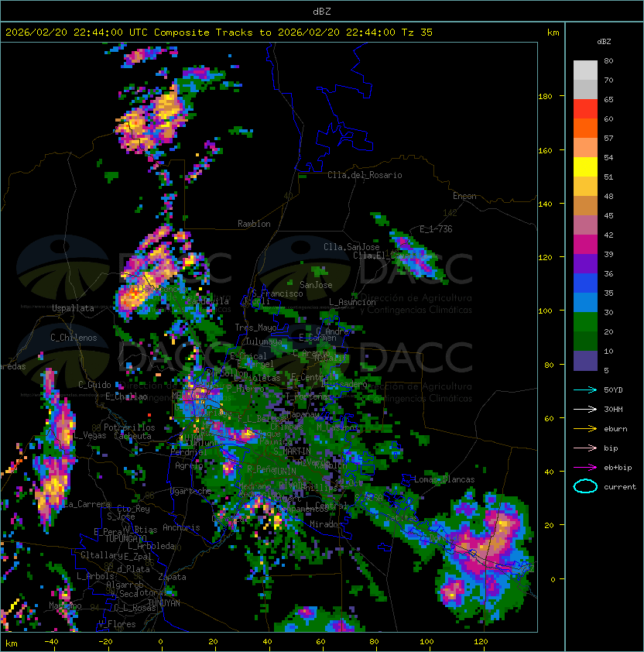Click the cyan 50YD track arrow in legend
The height and width of the screenshot is (652, 644).
[x=585, y=390]
